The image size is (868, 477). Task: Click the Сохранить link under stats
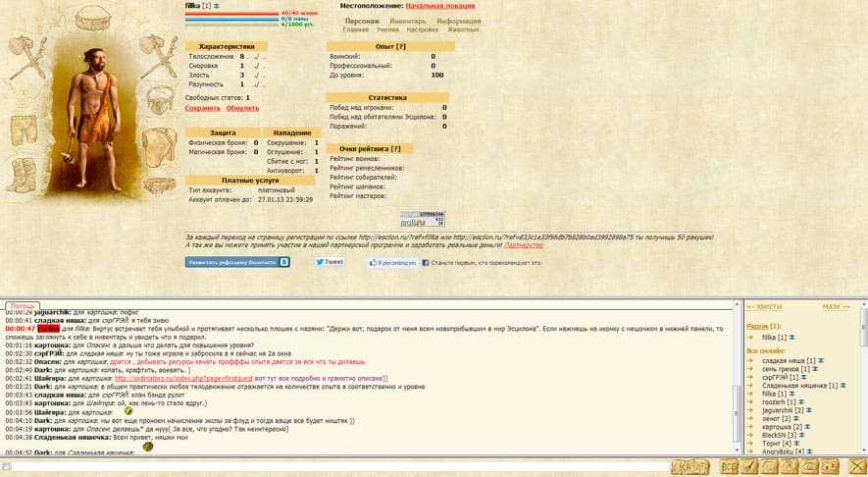point(203,108)
